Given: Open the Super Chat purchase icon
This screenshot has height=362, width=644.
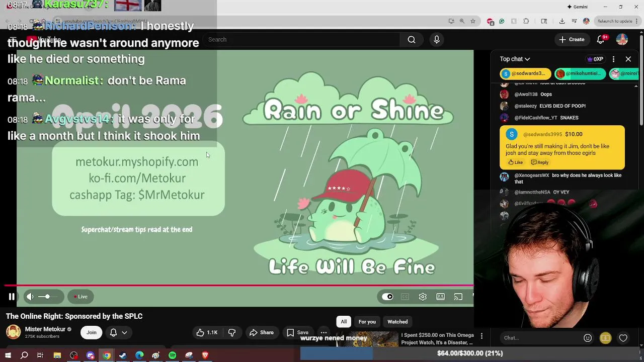Looking at the screenshot, I should coord(605,338).
